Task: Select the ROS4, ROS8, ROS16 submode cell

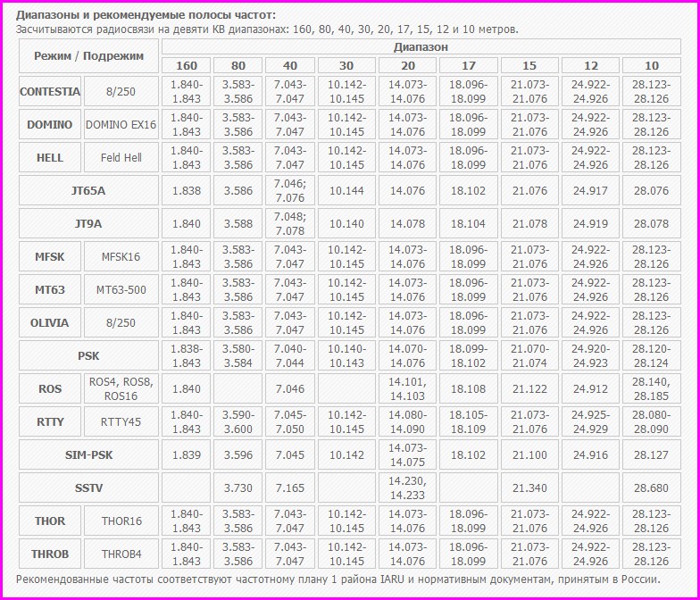Action: [x=121, y=388]
